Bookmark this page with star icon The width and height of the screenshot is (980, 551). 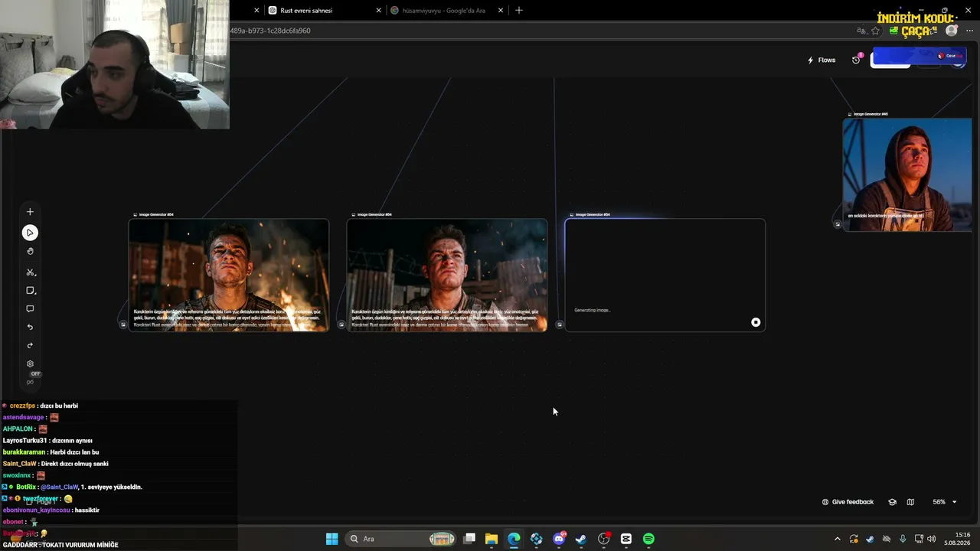pos(876,31)
